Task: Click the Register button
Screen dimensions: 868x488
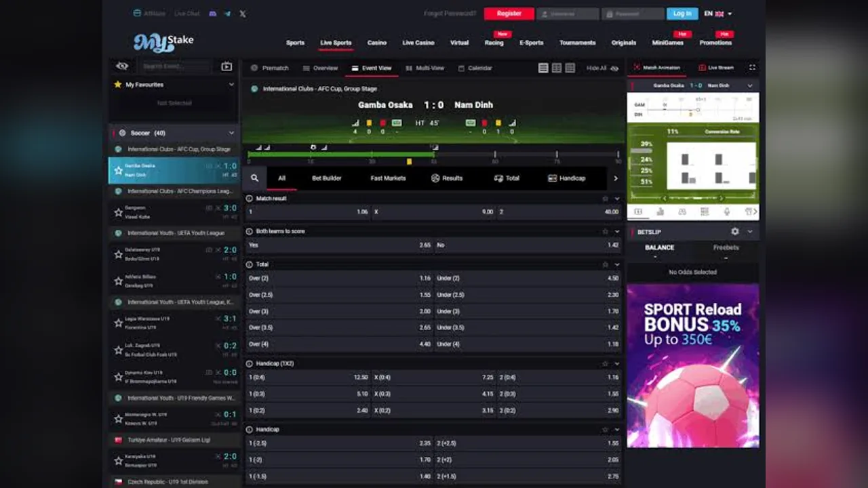Action: tap(509, 14)
